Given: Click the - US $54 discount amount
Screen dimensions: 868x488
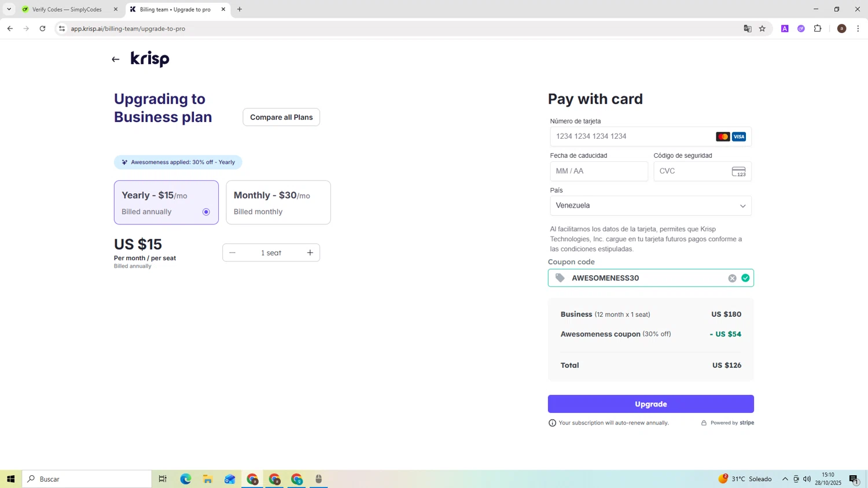Looking at the screenshot, I should point(726,334).
